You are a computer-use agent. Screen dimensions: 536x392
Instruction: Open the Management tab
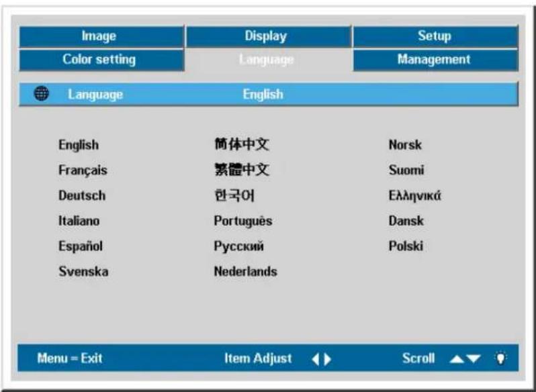435,60
